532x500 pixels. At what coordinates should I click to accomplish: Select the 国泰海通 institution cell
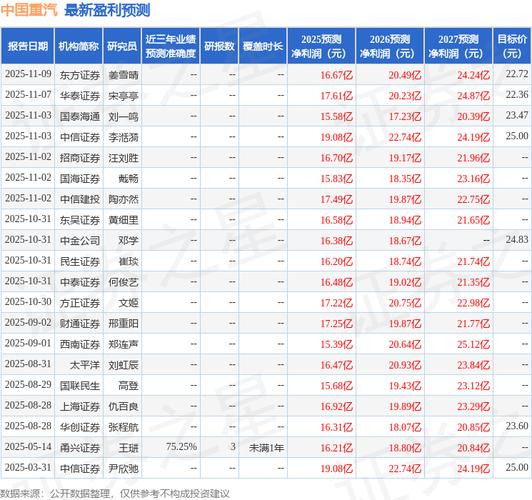(80, 117)
